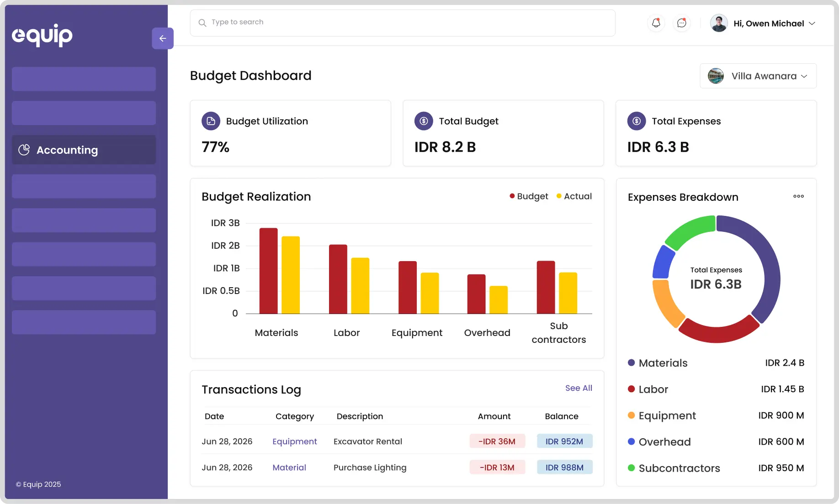Screen dimensions: 839x504
Task: Open See All transactions
Action: tap(579, 388)
